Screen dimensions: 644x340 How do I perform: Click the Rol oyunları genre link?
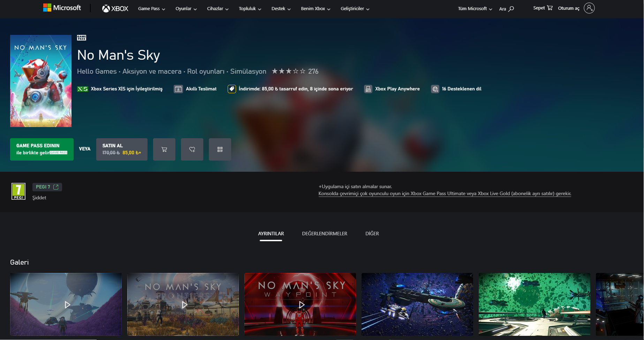206,71
